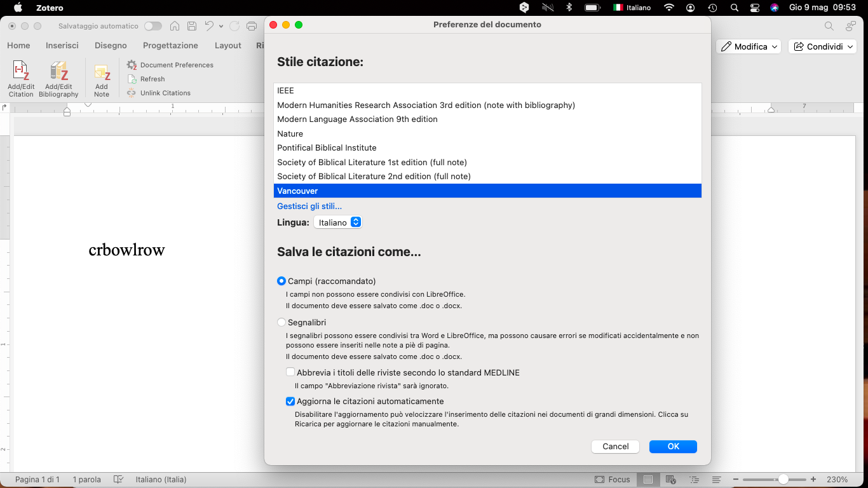
Task: Open the comments/people icon at Word's top right
Action: pos(850,26)
